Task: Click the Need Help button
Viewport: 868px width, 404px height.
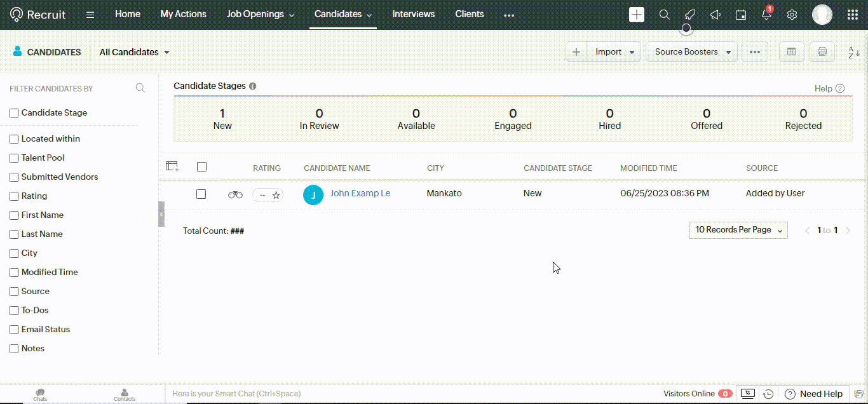Action: click(814, 394)
